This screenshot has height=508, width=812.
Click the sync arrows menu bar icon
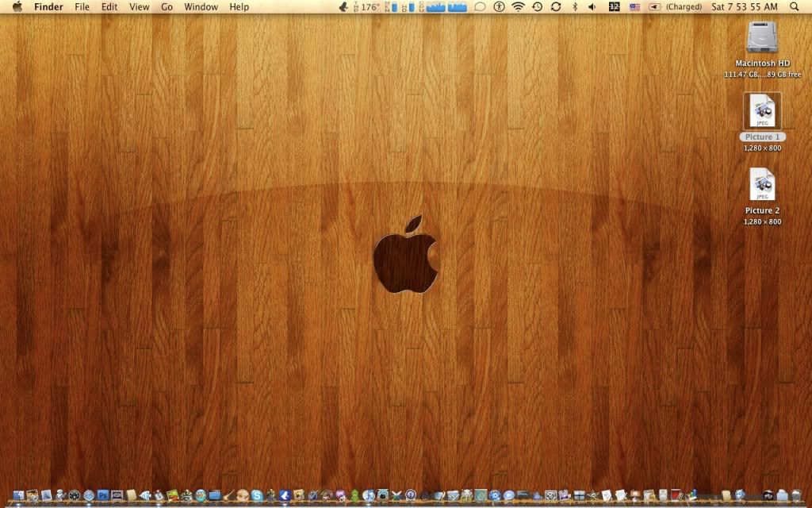[556, 6]
